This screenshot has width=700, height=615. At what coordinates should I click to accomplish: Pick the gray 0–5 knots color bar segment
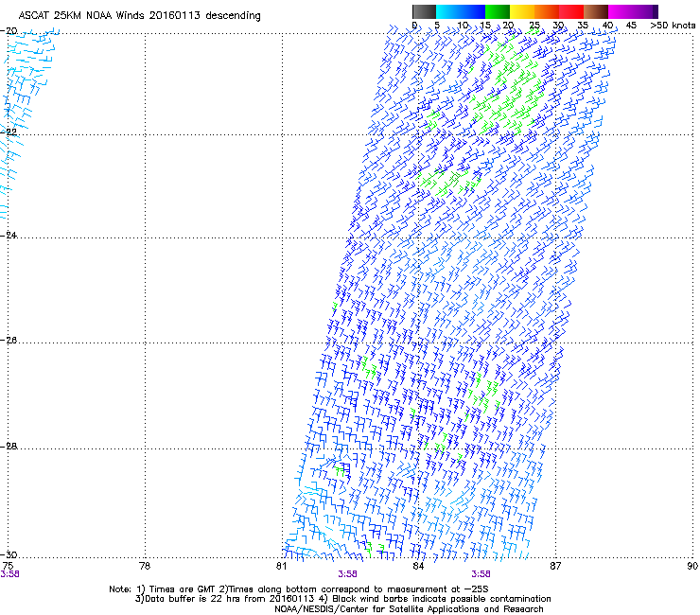424,11
